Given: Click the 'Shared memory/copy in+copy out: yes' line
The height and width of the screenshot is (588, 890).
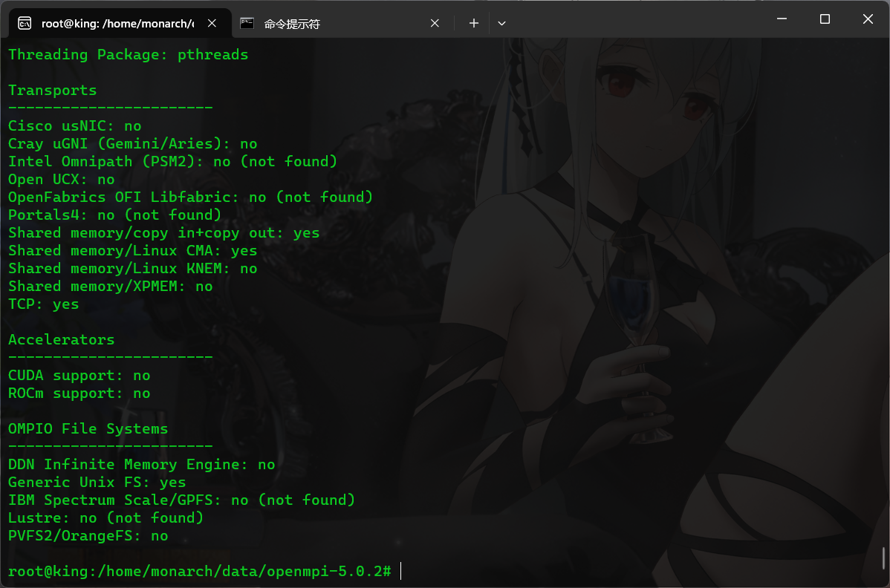Looking at the screenshot, I should [164, 233].
